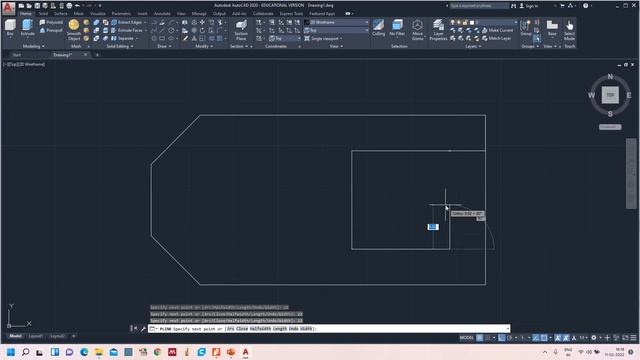
Task: Open the workspace switching gear icon
Action: pos(594,338)
